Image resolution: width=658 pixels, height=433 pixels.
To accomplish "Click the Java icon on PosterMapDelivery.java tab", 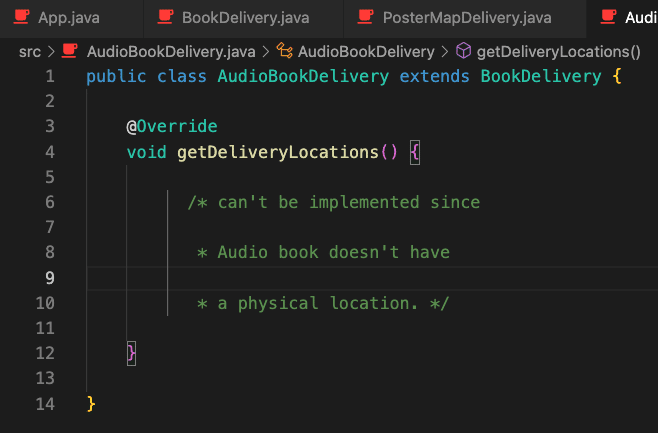I will tap(365, 18).
